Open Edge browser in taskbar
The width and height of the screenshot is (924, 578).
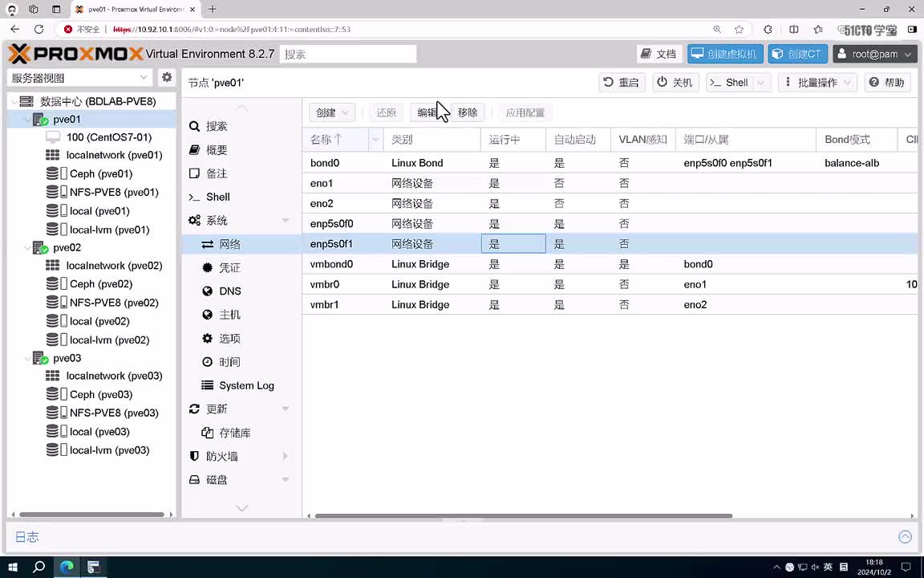pyautogui.click(x=67, y=567)
